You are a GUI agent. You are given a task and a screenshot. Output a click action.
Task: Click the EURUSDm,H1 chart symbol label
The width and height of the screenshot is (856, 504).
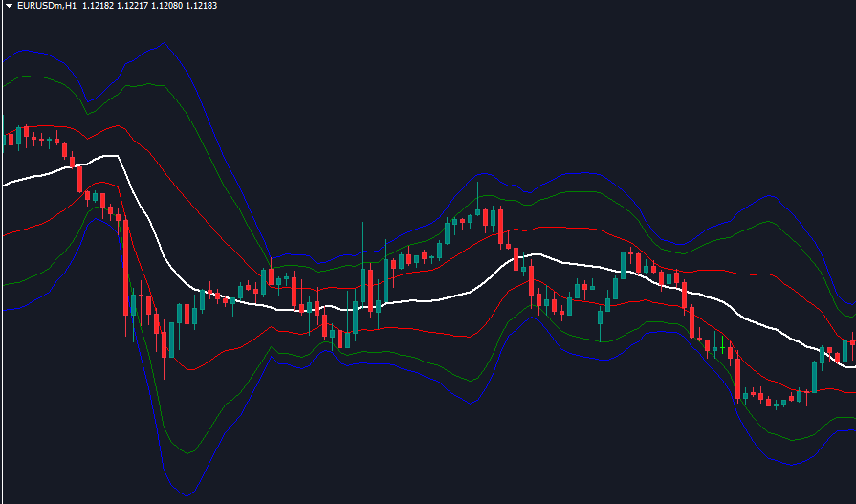(47, 6)
